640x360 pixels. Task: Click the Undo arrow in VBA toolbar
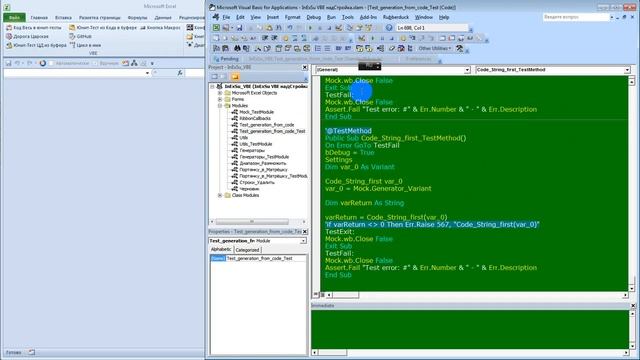[290, 28]
